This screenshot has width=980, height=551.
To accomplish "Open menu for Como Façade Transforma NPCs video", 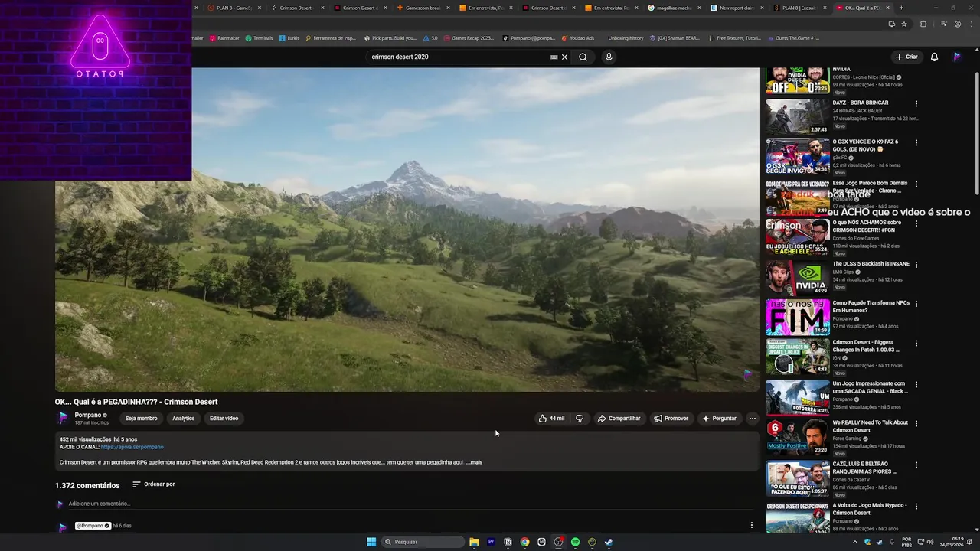I will tap(916, 304).
